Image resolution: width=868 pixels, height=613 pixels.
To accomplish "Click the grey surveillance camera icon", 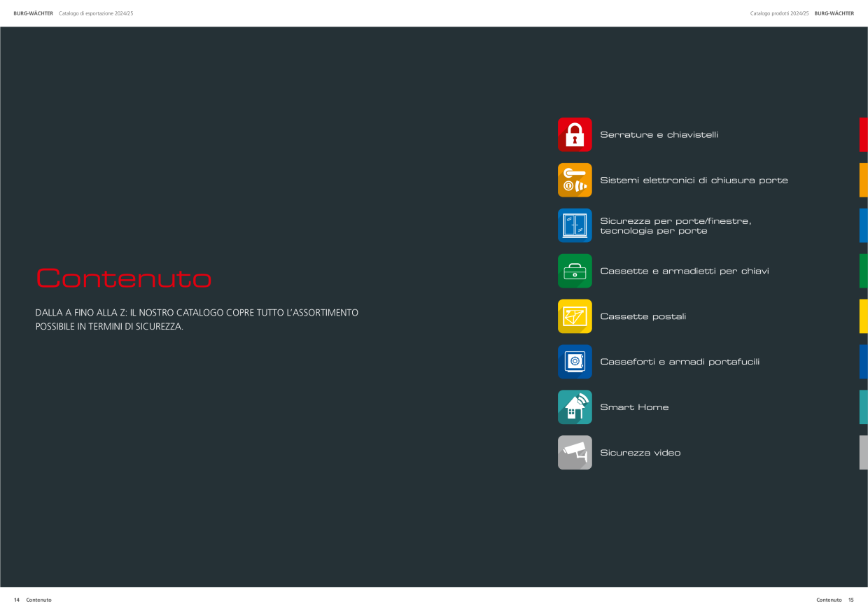I will click(575, 453).
